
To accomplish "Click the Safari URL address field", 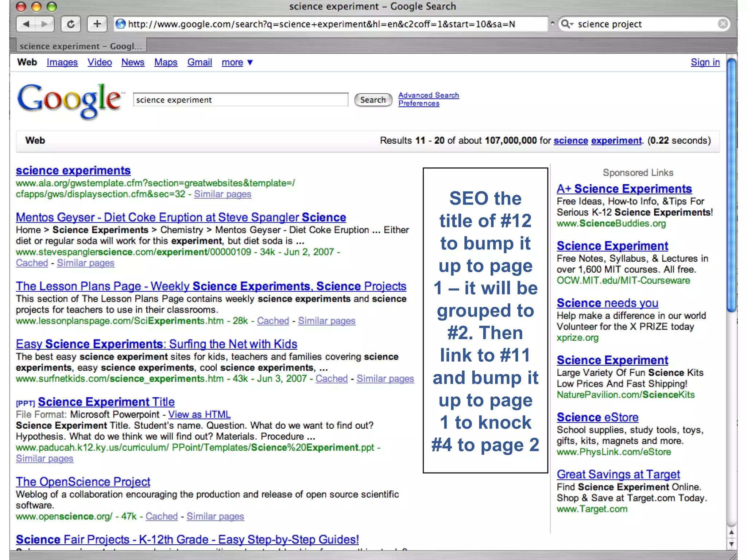I will pyautogui.click(x=330, y=24).
